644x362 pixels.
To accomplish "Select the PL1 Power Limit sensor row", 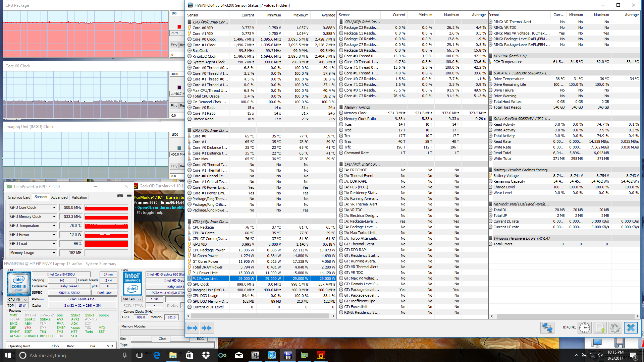I will (x=261, y=273).
